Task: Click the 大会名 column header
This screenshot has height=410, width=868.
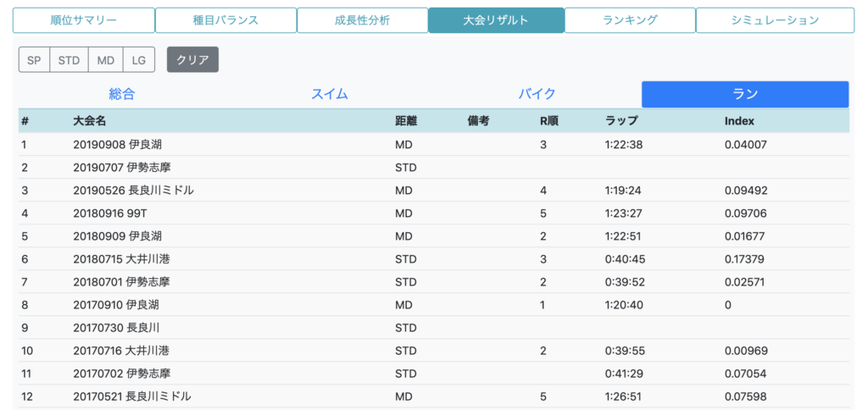Action: tap(90, 121)
